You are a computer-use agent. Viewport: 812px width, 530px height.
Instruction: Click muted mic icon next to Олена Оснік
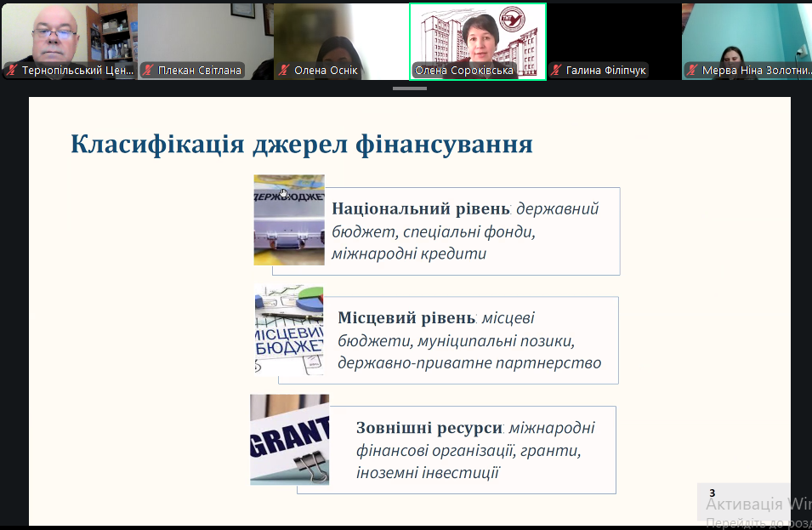pyautogui.click(x=284, y=71)
